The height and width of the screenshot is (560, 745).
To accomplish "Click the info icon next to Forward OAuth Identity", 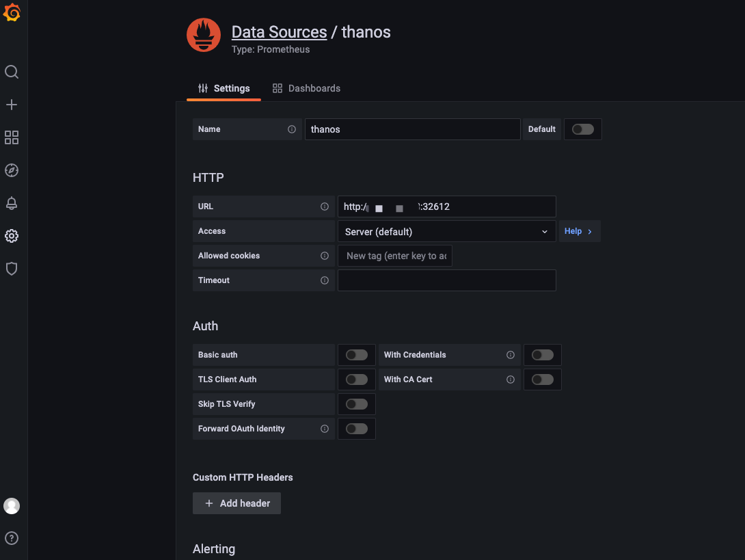I will 325,429.
